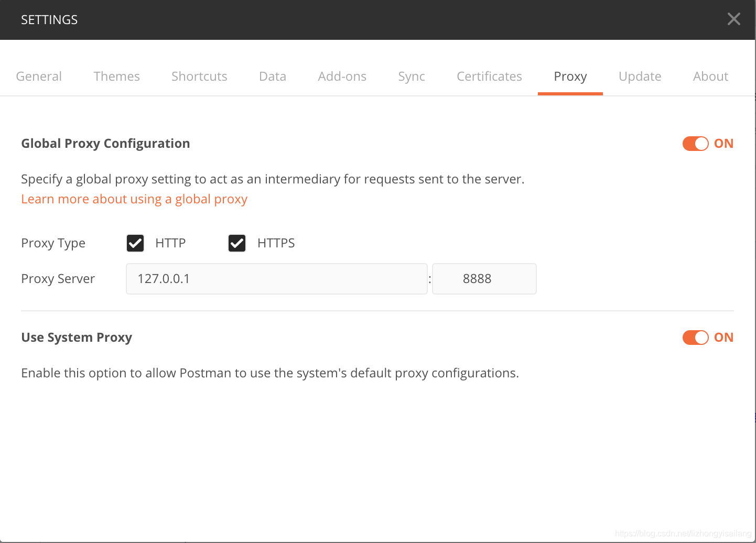Uncheck the HTTP proxy type checkbox
756x543 pixels.
tap(135, 243)
